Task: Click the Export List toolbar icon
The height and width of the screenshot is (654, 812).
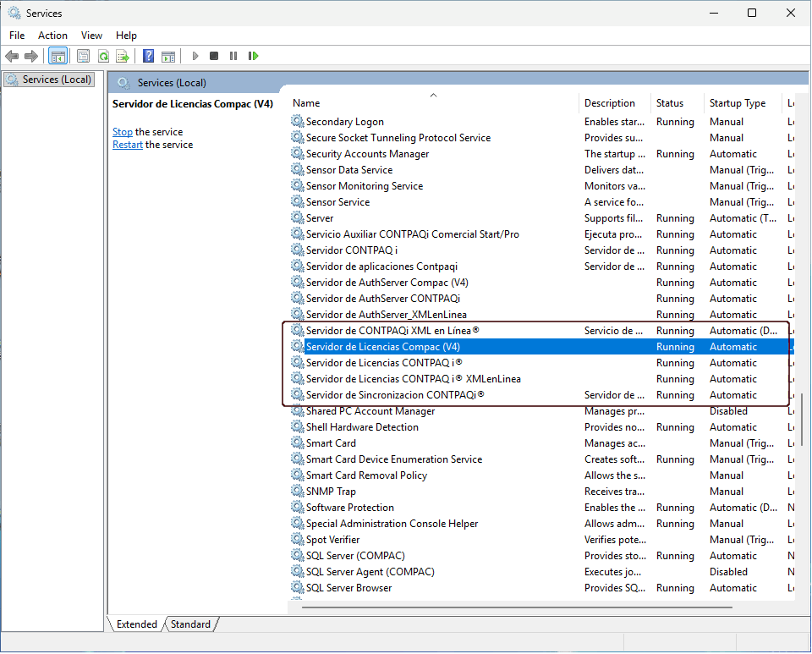Action: tap(123, 56)
